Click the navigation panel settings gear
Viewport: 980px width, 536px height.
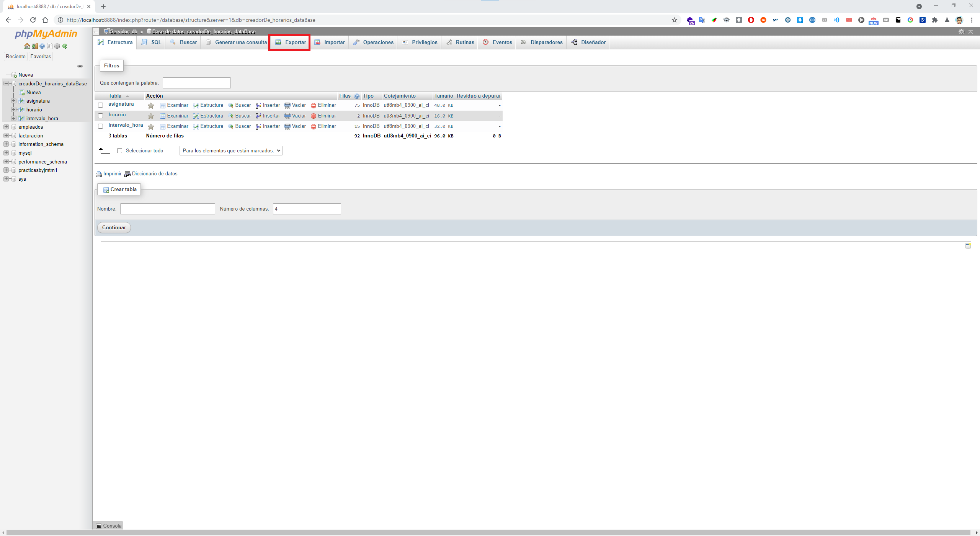[x=57, y=46]
